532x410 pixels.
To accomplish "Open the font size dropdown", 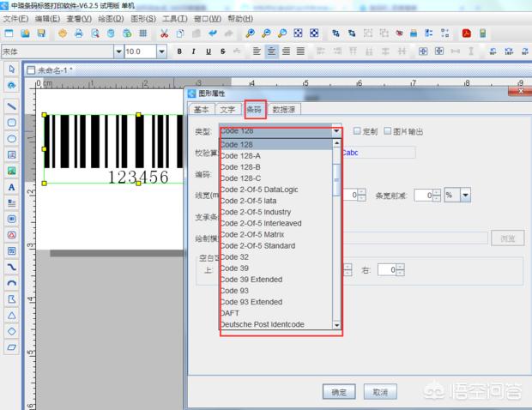I will 162,51.
